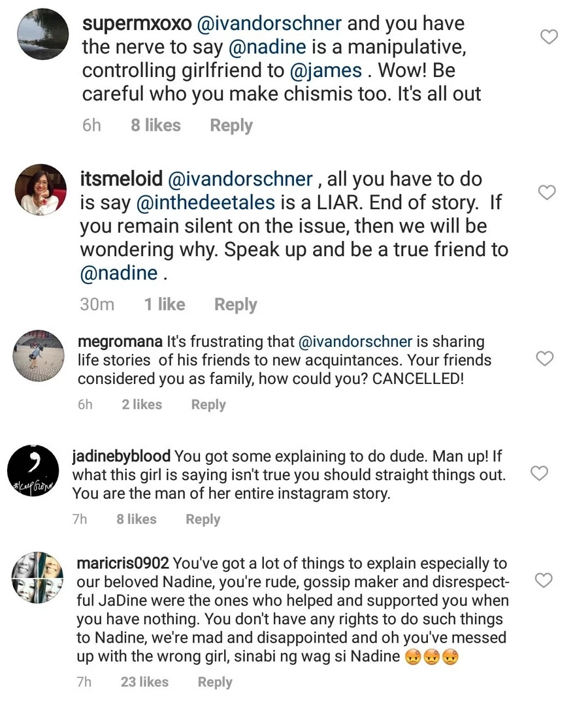Open @james mention in supermxoxo's comment

pyautogui.click(x=326, y=71)
